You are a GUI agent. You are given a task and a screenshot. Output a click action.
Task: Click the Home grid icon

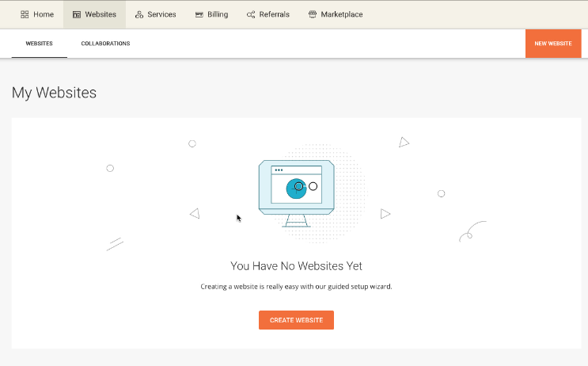[25, 14]
